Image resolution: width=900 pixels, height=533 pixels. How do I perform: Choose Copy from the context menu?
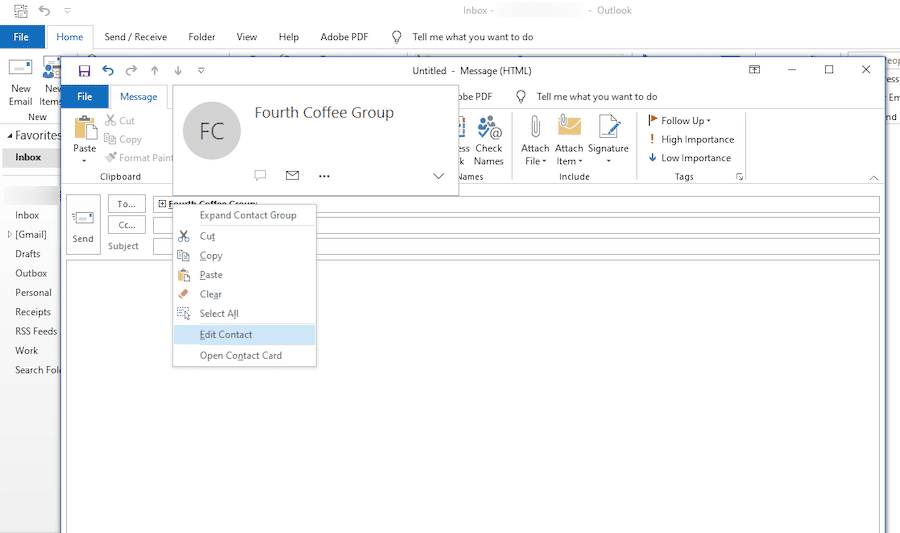coord(245,255)
